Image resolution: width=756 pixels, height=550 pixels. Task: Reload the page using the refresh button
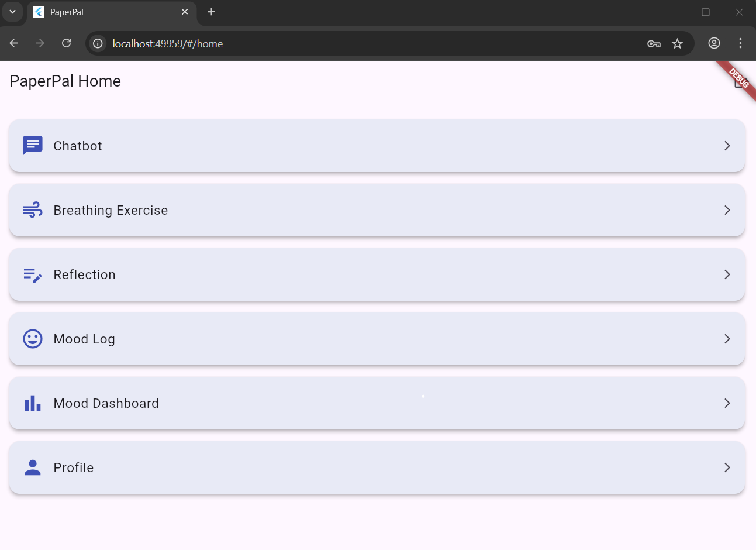tap(67, 43)
